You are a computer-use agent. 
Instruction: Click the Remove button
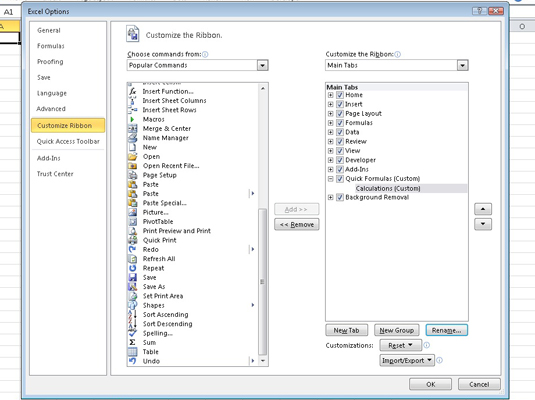tap(297, 225)
